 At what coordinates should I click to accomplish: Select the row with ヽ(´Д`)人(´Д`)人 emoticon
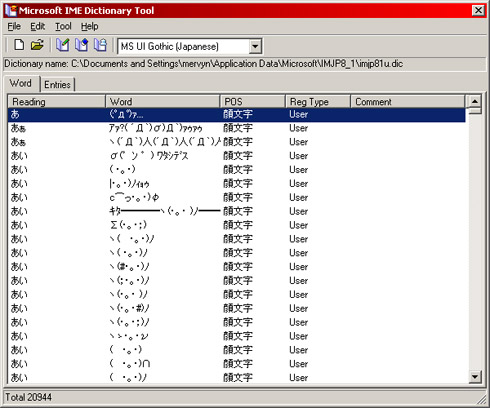click(237, 142)
